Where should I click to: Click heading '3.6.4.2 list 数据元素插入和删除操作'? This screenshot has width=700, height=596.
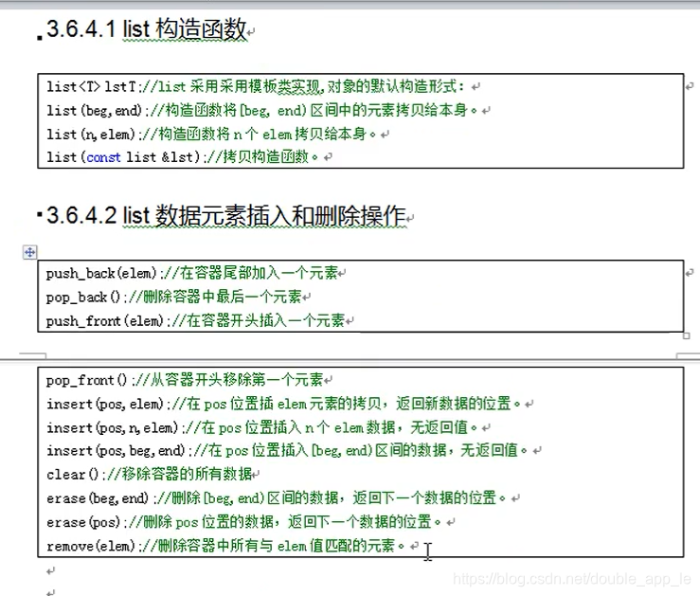[x=226, y=216]
